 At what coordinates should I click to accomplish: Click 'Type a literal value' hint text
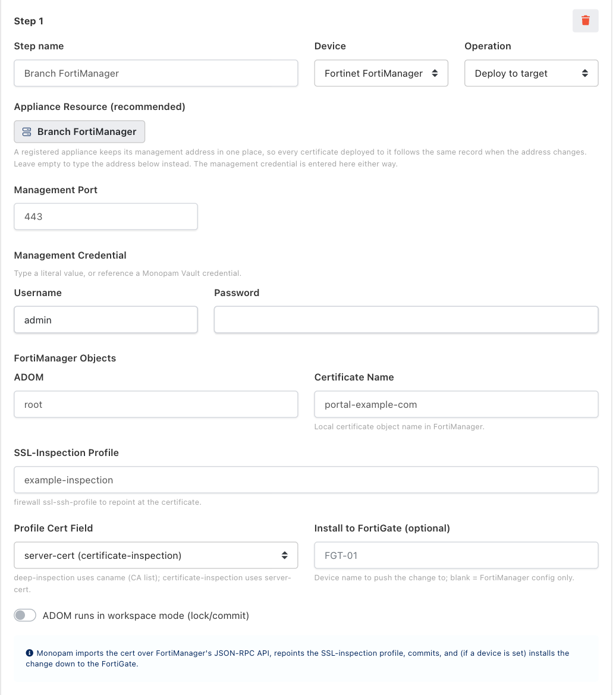[128, 273]
